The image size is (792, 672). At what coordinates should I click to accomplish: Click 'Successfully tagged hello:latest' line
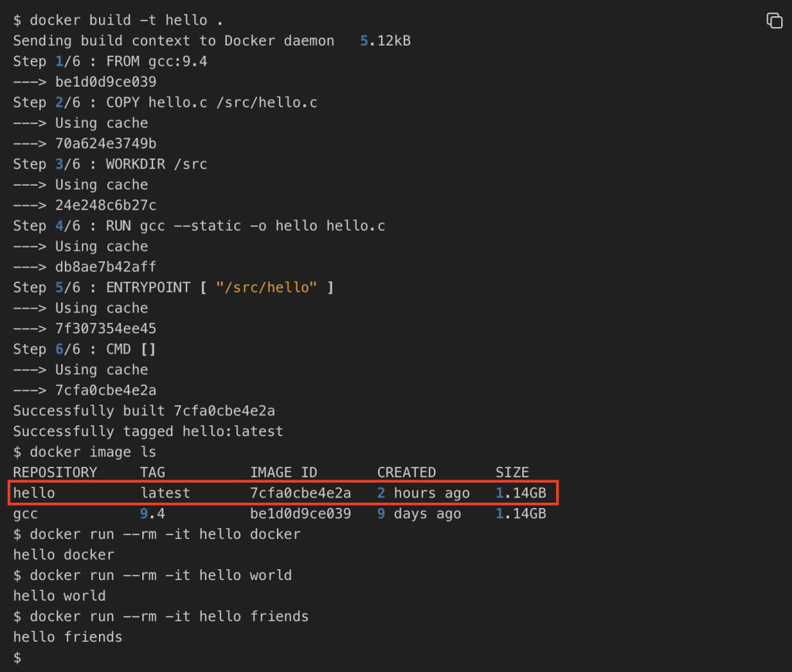(148, 432)
